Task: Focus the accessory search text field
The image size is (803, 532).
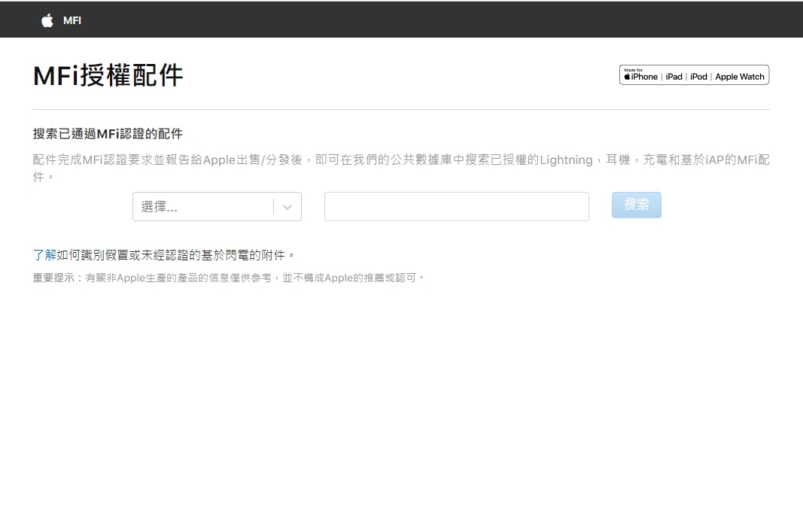Action: [x=456, y=206]
